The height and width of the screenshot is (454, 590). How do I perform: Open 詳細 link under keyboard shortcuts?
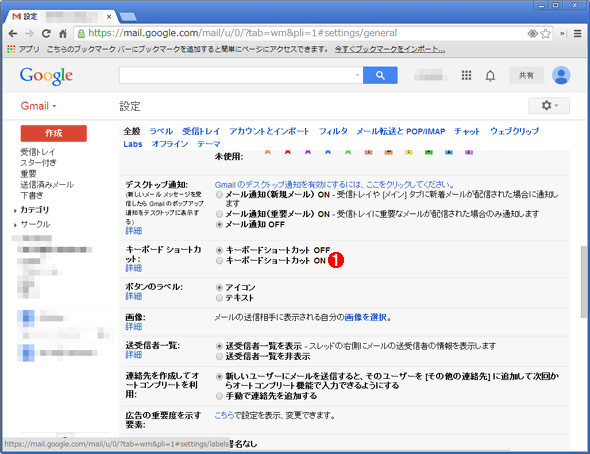(134, 268)
